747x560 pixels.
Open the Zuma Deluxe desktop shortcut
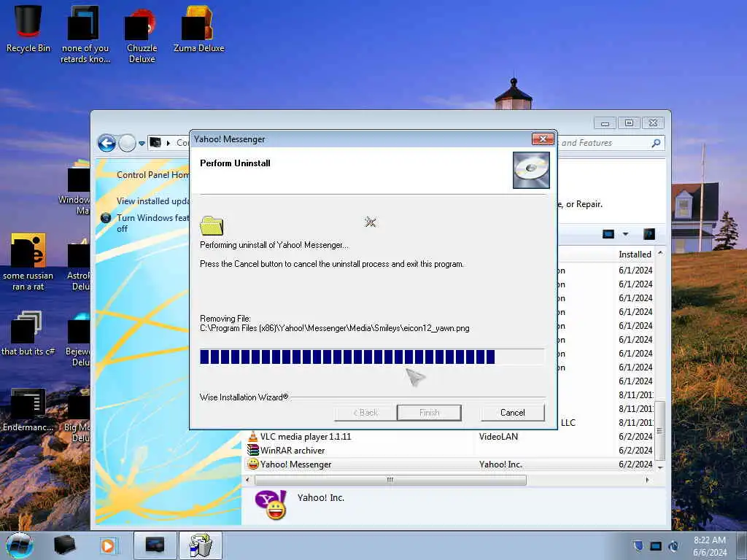tap(198, 28)
